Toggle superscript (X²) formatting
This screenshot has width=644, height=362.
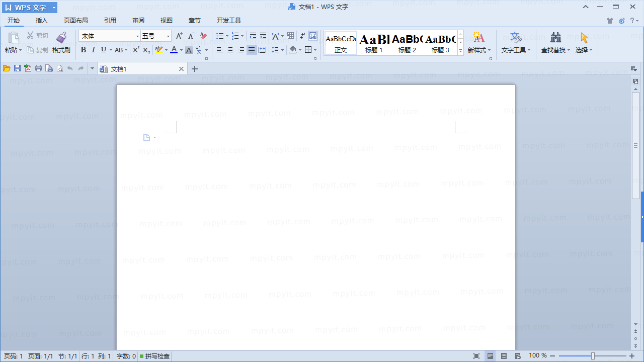pyautogui.click(x=136, y=50)
